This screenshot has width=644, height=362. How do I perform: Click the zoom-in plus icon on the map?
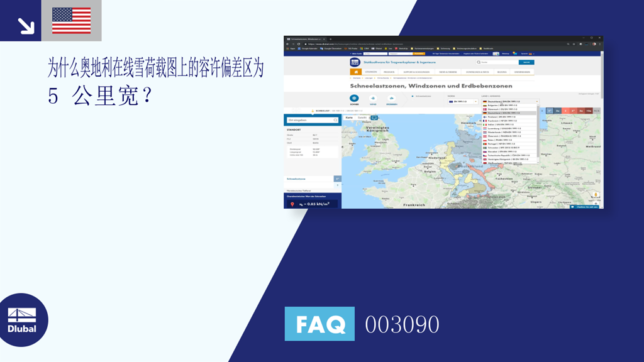pyautogui.click(x=596, y=203)
